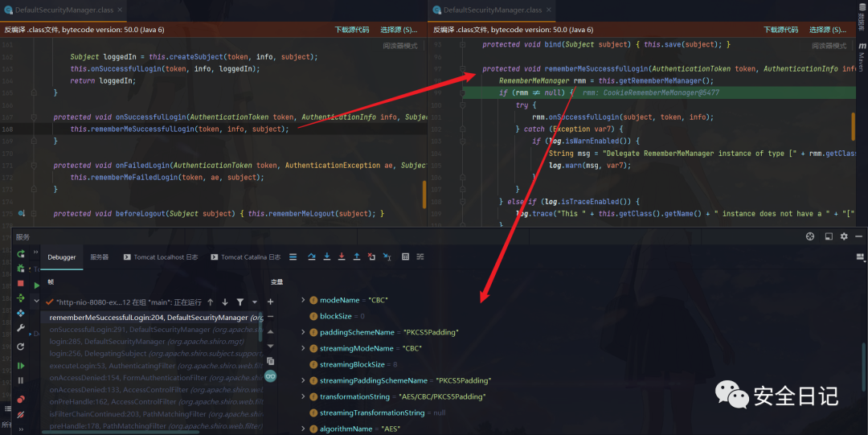Screen dimensions: 868x435
Task: Click the left pane download sources link
Action: click(x=352, y=30)
